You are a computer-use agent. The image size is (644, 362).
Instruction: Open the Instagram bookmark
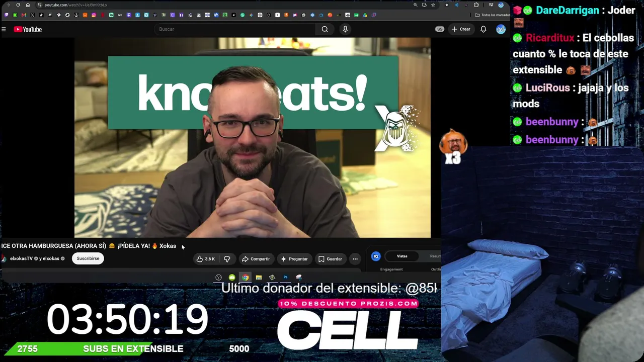pyautogui.click(x=94, y=15)
